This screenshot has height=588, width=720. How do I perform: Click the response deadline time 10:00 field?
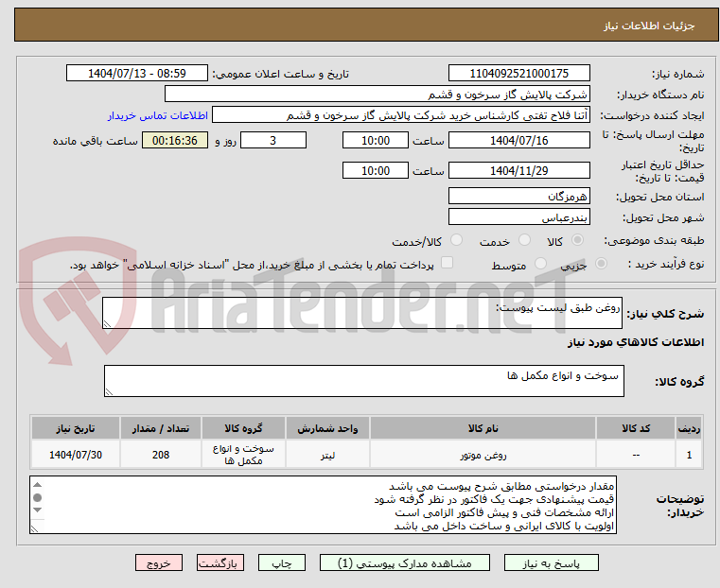click(376, 140)
